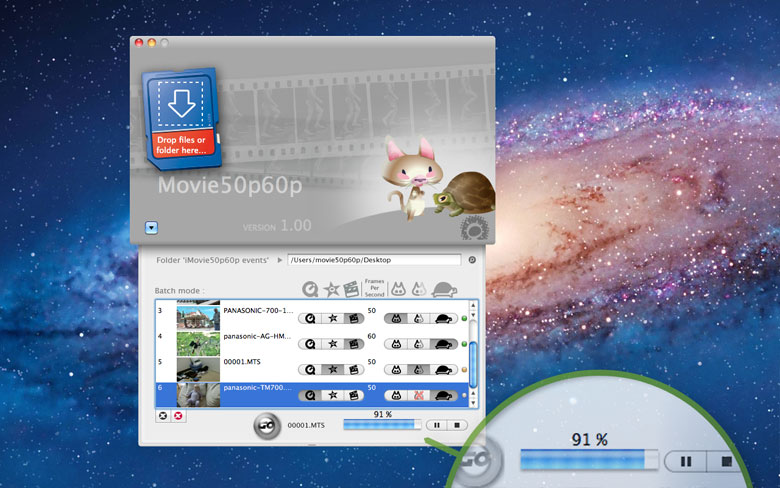Expand triangle next to Folder 'iMovie50p60p events'
Image resolution: width=780 pixels, height=488 pixels.
280,260
